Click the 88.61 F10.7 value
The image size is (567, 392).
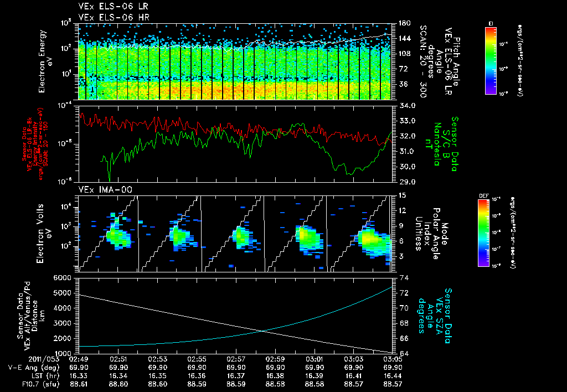tap(80, 383)
